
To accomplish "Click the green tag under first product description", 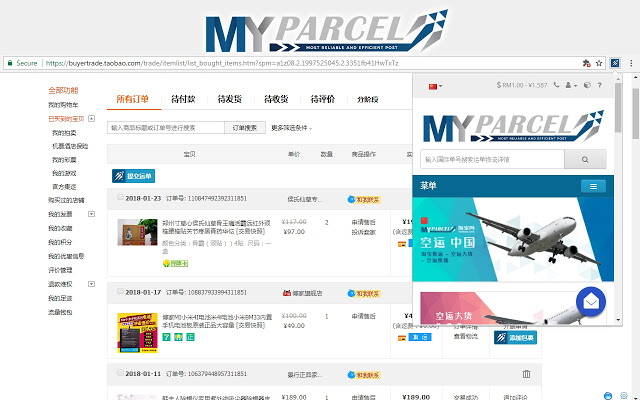I will (x=176, y=264).
